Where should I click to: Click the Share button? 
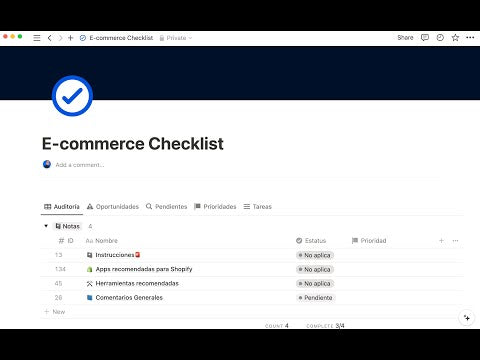[x=405, y=38]
